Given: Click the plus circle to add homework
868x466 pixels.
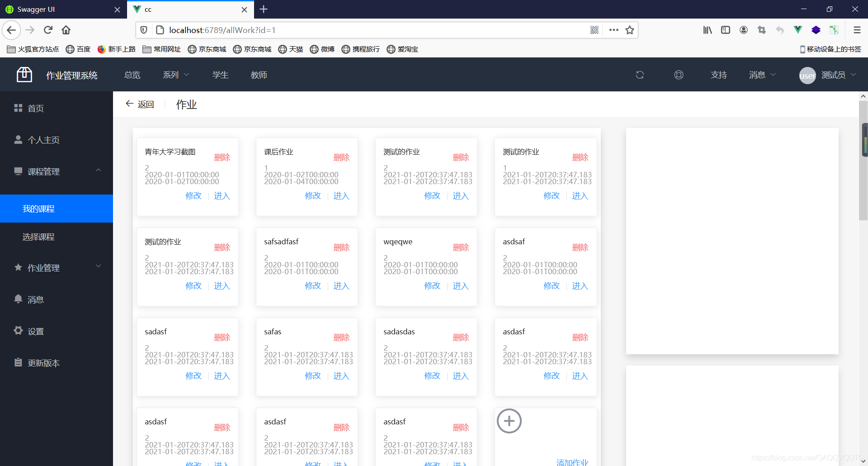Looking at the screenshot, I should (x=509, y=421).
